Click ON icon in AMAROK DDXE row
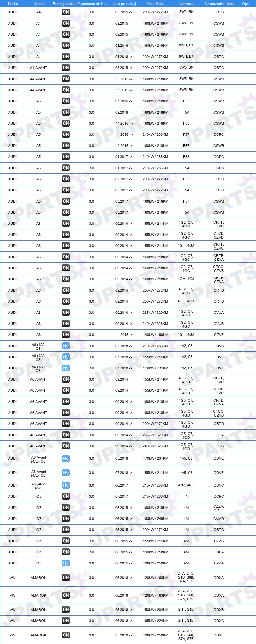Viewport: 256px width, 644px height. (66, 635)
